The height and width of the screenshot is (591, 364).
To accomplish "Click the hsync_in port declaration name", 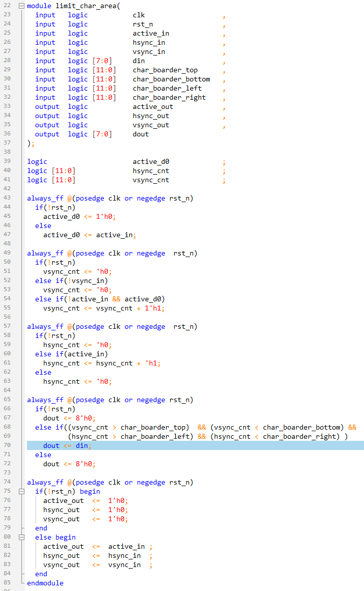I will 148,43.
